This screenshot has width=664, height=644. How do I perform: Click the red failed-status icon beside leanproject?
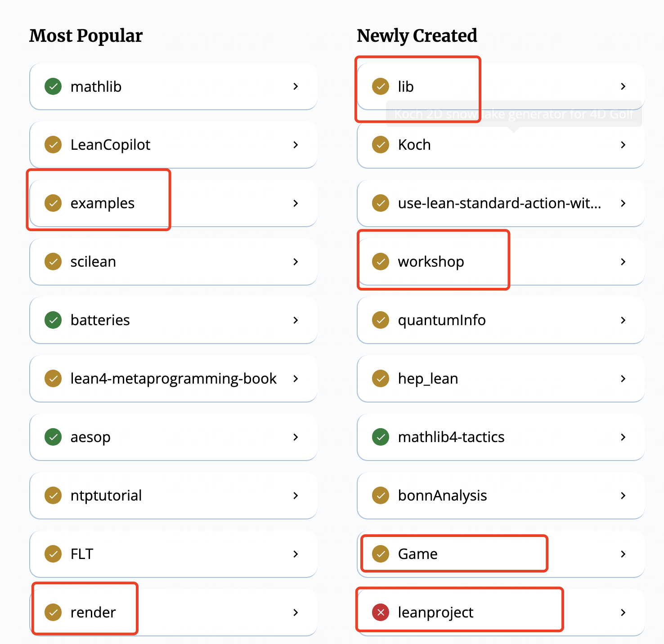click(381, 613)
